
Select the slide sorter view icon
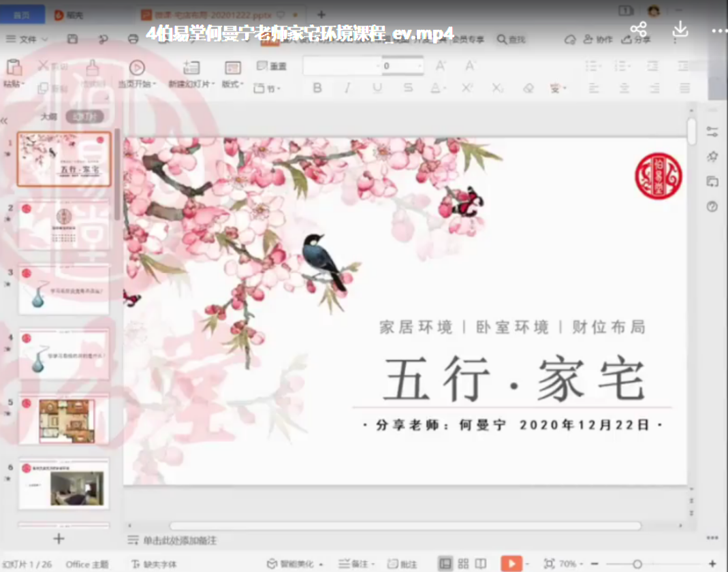click(x=463, y=563)
